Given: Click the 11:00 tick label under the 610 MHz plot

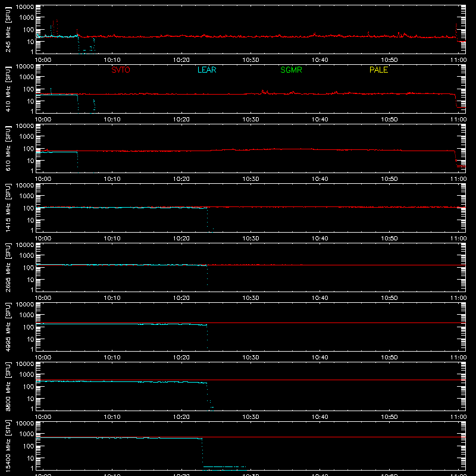Looking at the screenshot, I should coord(458,179).
